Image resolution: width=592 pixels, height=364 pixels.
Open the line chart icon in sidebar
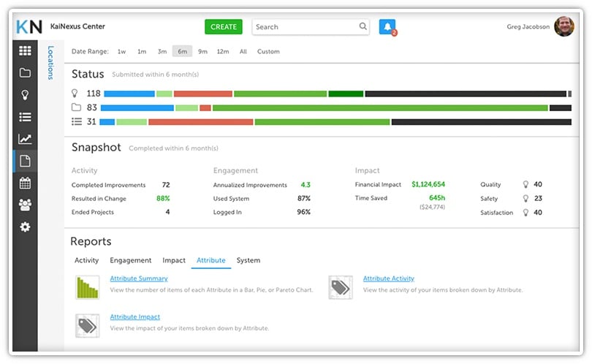(25, 139)
